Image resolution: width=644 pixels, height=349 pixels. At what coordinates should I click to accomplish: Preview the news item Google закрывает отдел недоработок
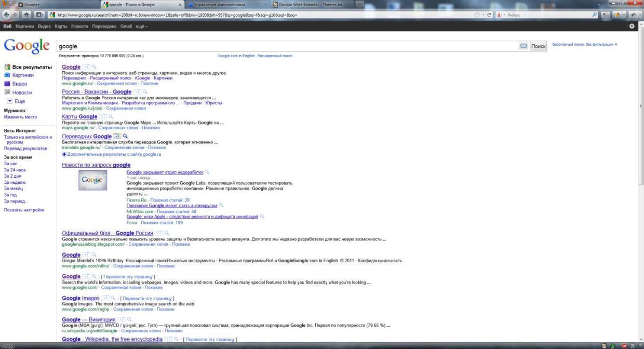coord(207,172)
